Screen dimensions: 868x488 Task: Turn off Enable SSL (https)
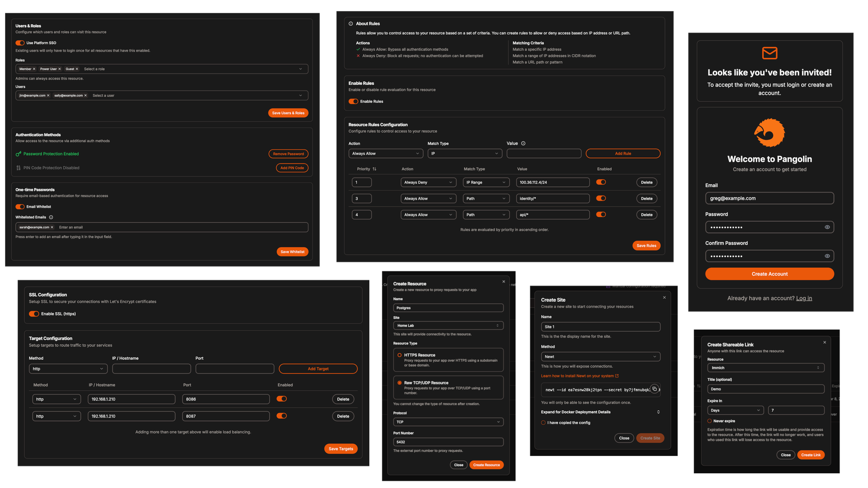(34, 313)
